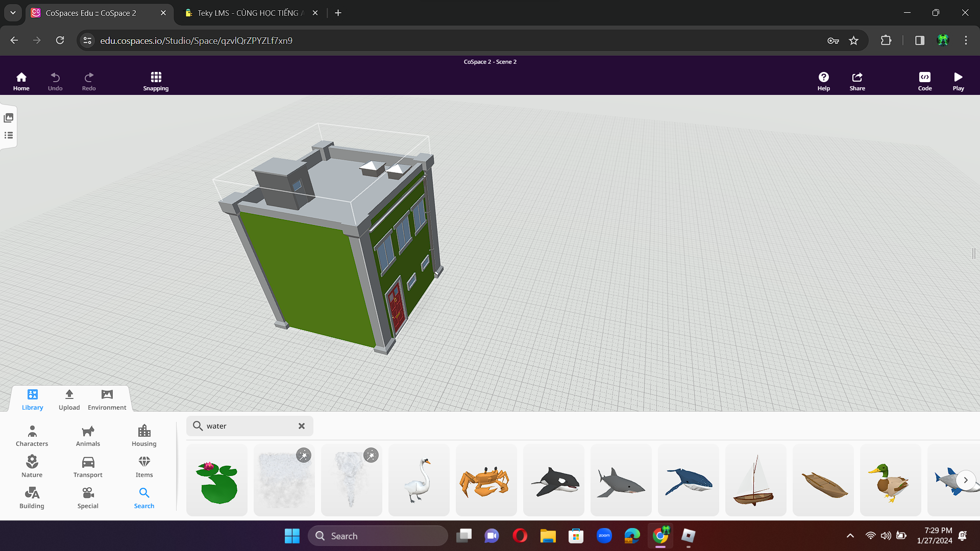
Task: Play the scene
Action: (958, 82)
